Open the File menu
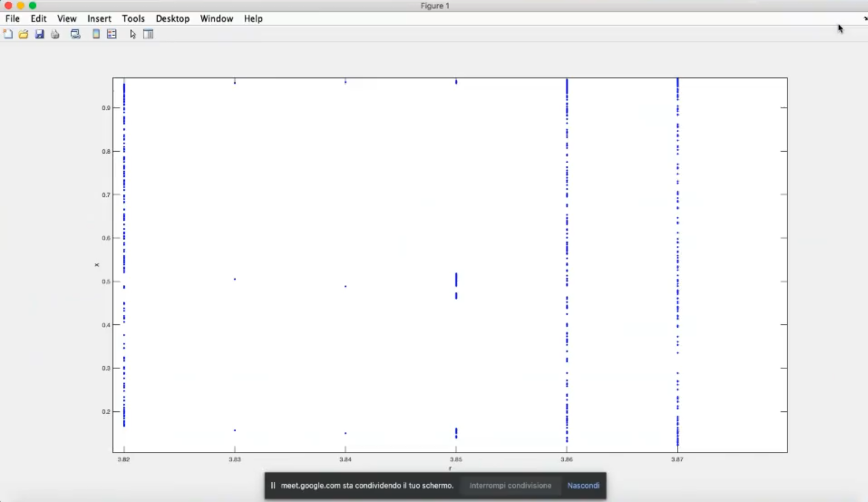The height and width of the screenshot is (502, 868). coord(13,19)
